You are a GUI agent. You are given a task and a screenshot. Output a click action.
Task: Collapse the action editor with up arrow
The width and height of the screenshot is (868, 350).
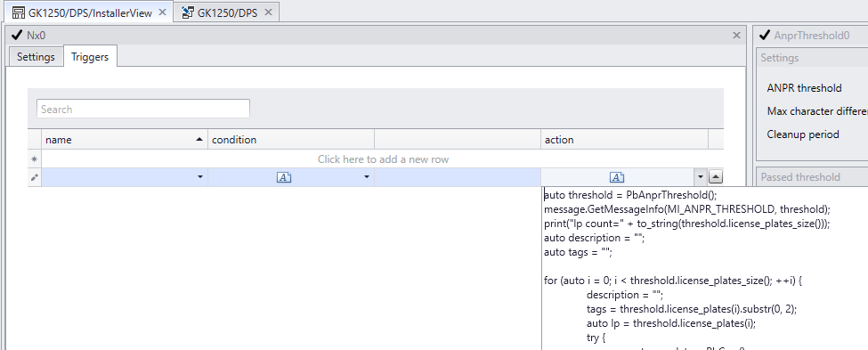coord(716,177)
